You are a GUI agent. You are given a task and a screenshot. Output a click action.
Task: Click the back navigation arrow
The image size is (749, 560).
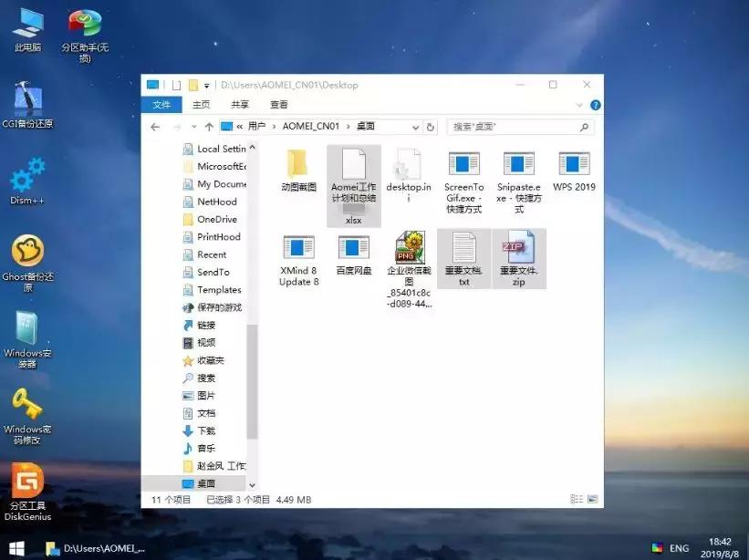(155, 127)
